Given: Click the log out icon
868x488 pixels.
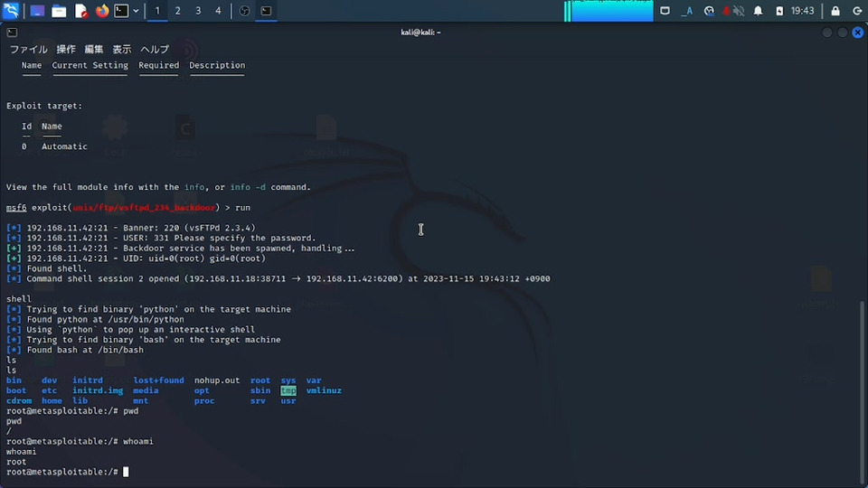Looking at the screenshot, I should click(857, 11).
